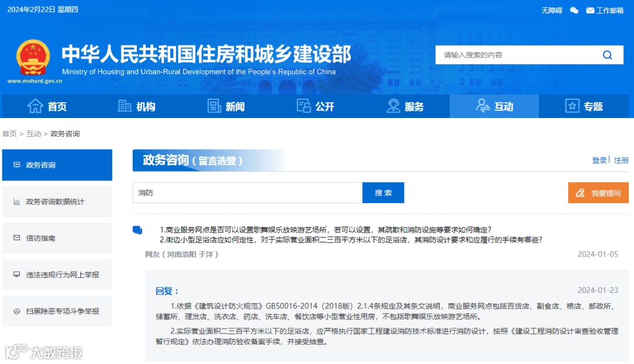Select 政务咨询数据统计 in the sidebar
Image resolution: width=634 pixels, height=364 pixels.
57,201
